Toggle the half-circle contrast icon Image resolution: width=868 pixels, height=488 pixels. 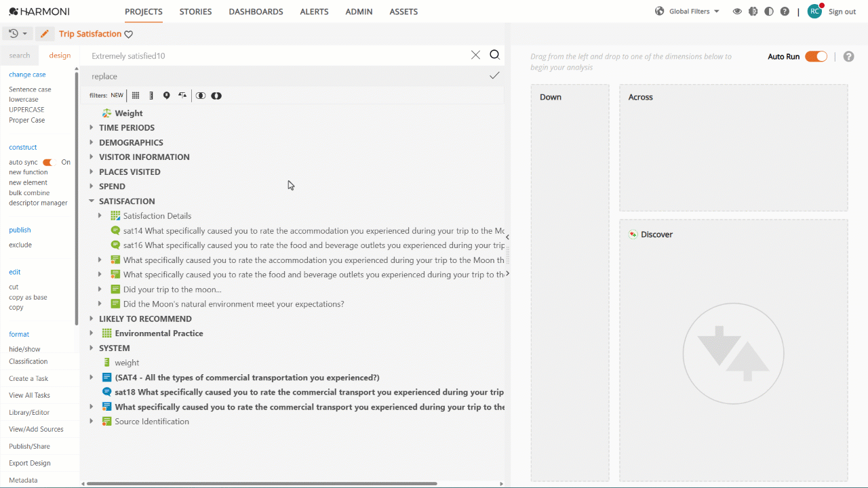click(x=768, y=12)
